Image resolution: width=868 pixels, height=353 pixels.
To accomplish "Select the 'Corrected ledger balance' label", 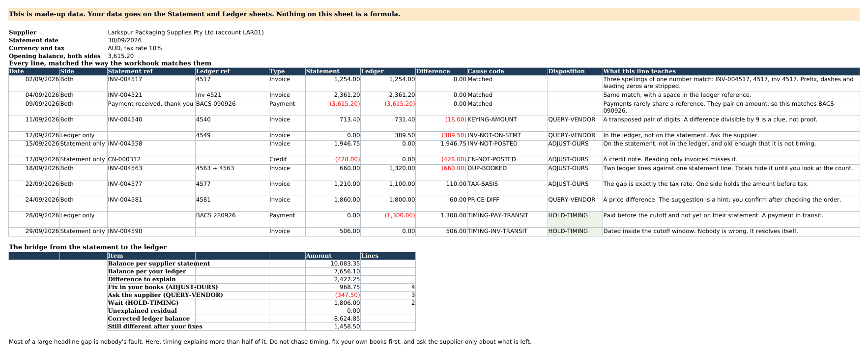I will click(x=148, y=319).
